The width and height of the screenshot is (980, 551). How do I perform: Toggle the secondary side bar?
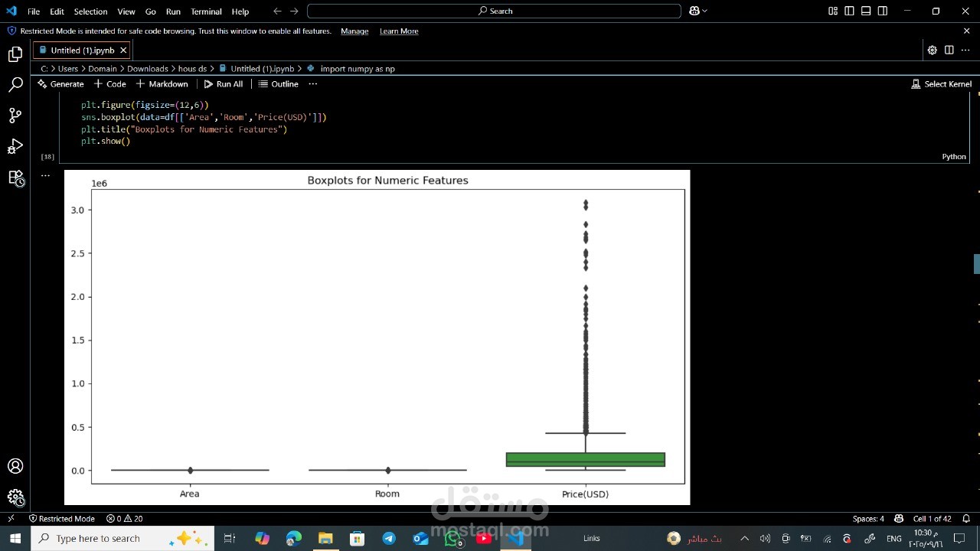pyautogui.click(x=883, y=11)
